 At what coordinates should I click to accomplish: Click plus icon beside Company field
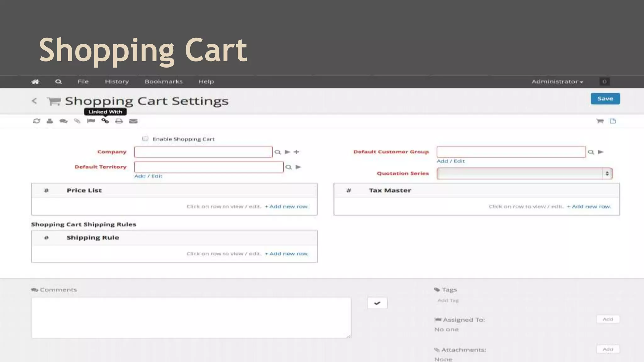297,152
